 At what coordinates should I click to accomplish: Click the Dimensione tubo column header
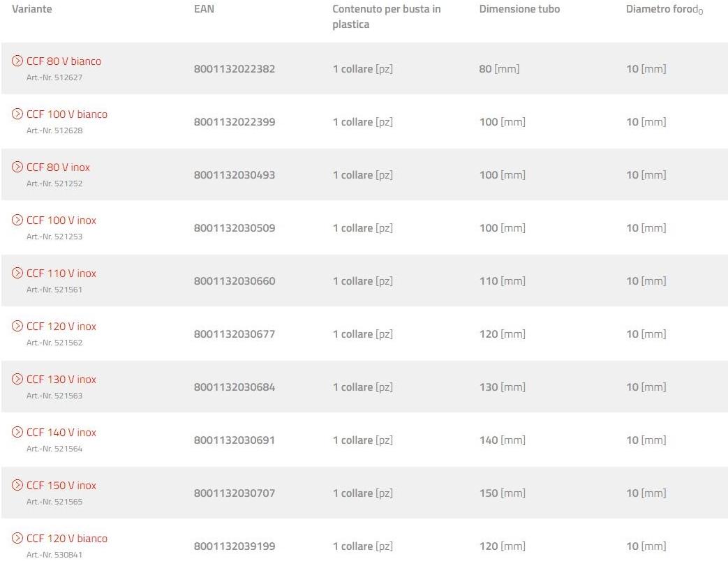point(519,9)
